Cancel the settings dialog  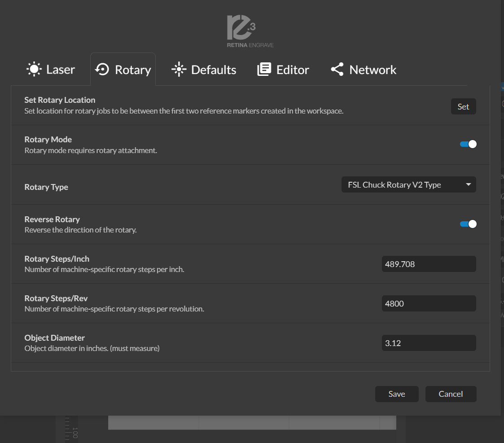click(x=451, y=394)
